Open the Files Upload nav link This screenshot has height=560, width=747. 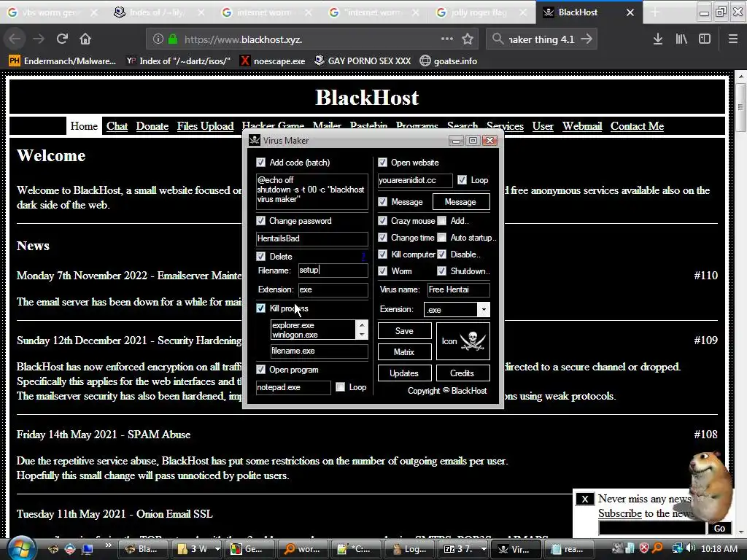tap(205, 126)
